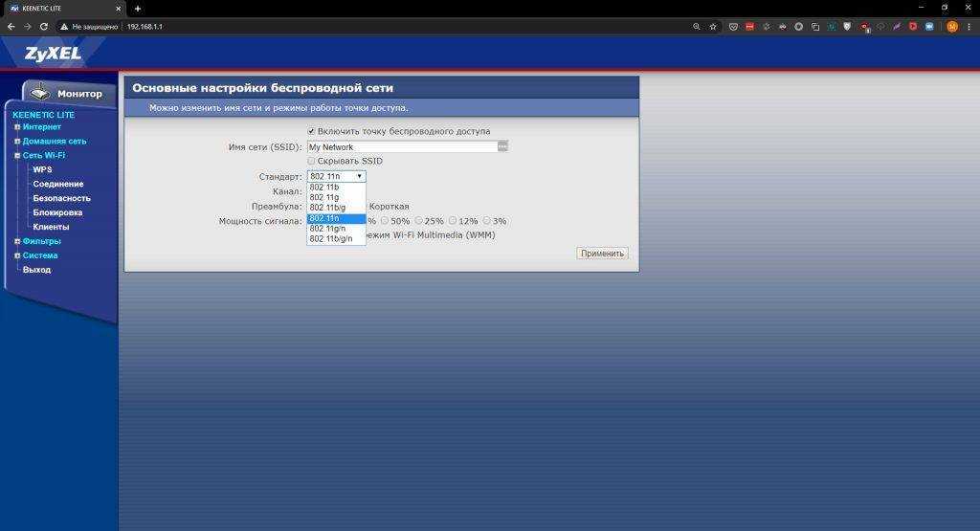
Task: Open a new browser tab
Action: coord(138,9)
